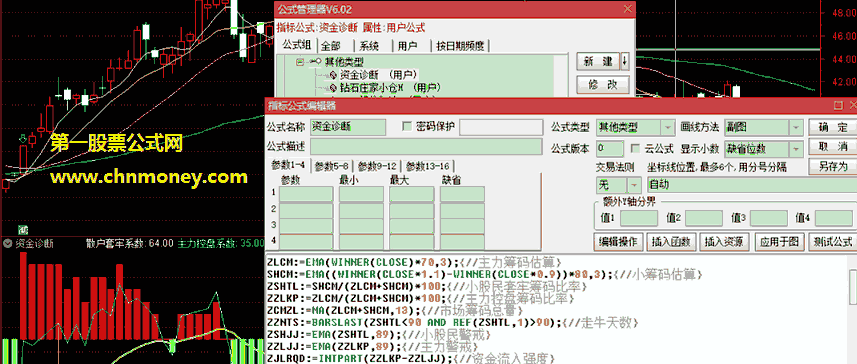
Task: Click the 插入资源 button
Action: (x=725, y=242)
